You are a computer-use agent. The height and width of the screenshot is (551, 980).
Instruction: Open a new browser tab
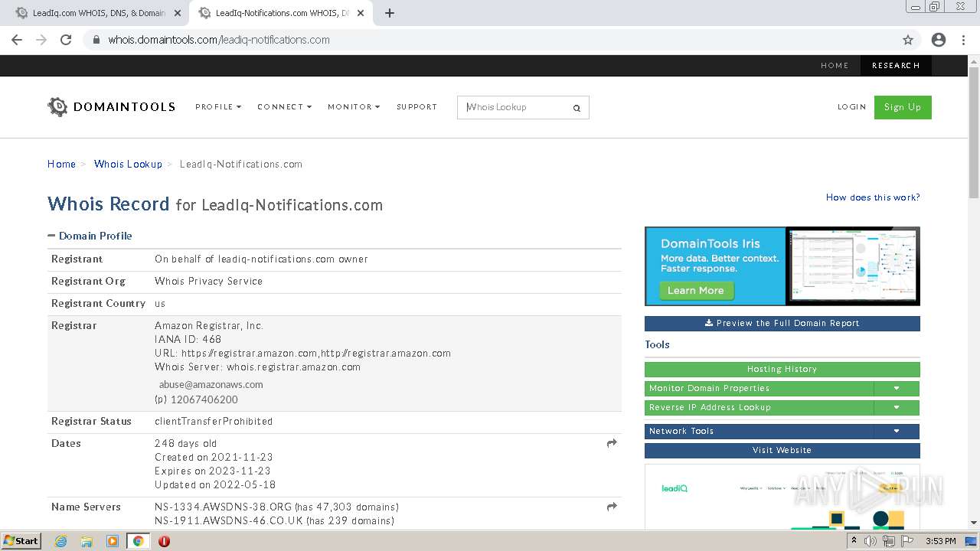pyautogui.click(x=390, y=13)
